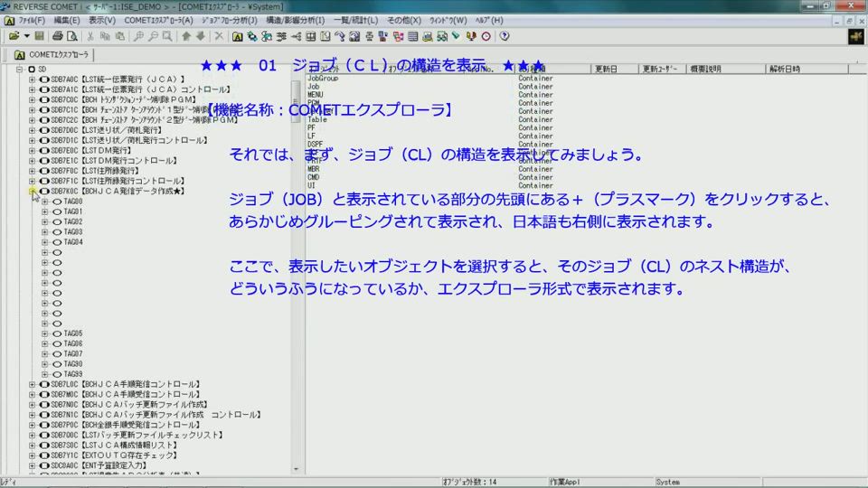Click the Print Preview toolbar icon

point(71,36)
